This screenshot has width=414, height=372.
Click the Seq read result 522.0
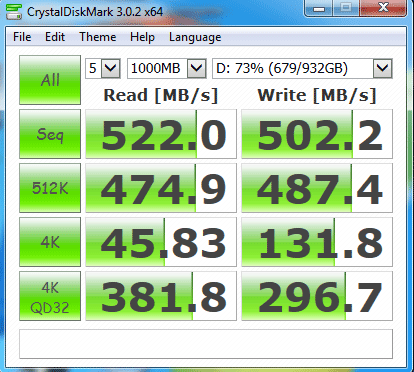(161, 134)
